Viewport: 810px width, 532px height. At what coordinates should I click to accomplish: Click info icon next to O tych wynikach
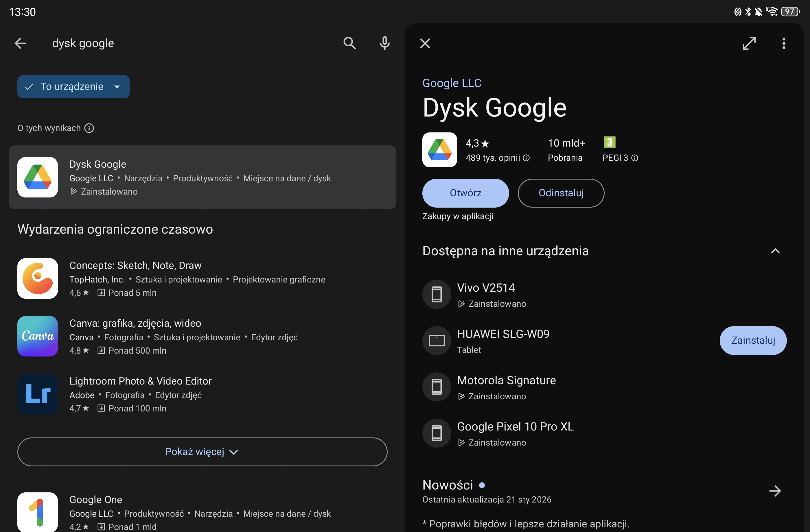[x=89, y=128]
